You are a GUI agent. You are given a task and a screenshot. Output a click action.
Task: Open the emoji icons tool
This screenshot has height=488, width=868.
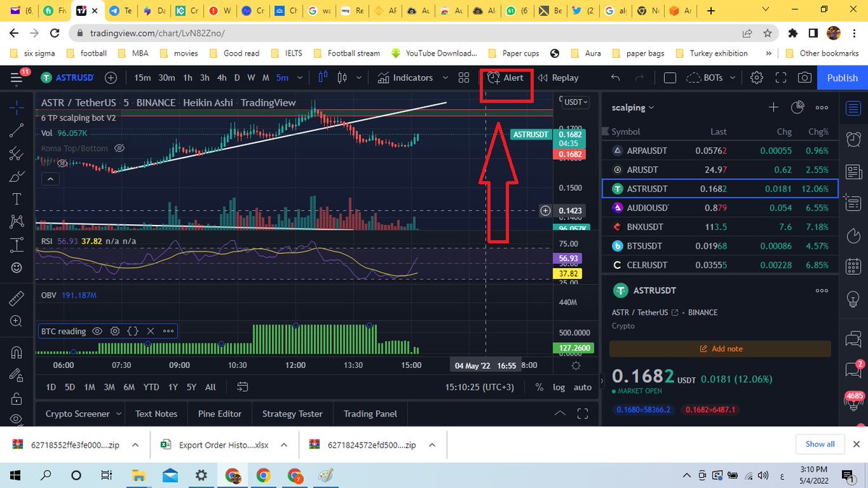17,267
